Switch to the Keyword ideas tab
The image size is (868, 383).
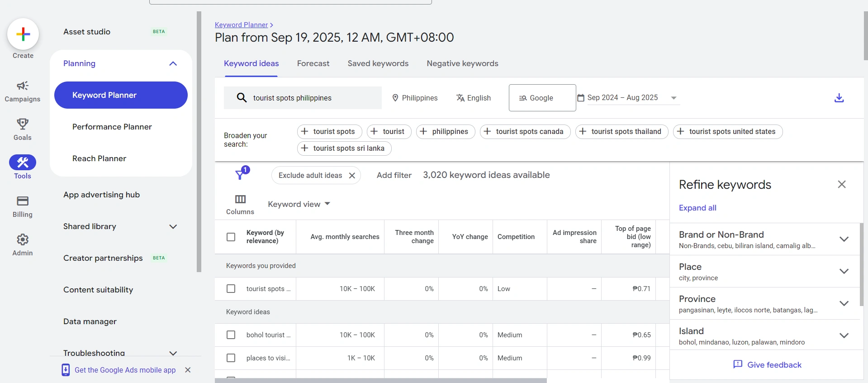click(x=251, y=63)
